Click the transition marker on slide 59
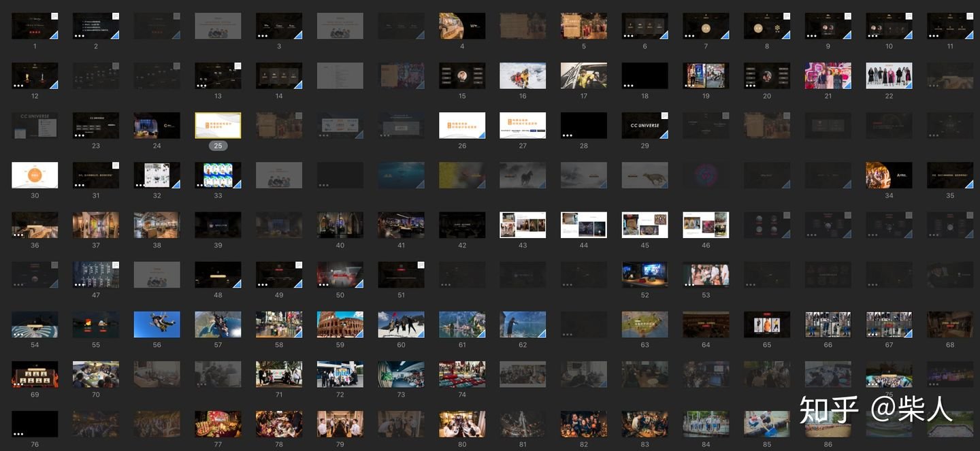This screenshot has width=980, height=451. 359,333
